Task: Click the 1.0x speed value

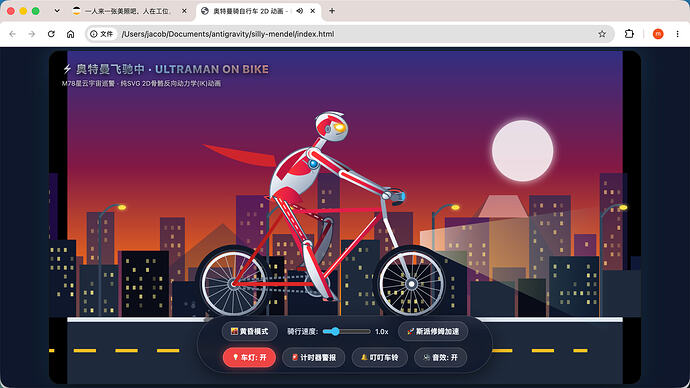Action: click(382, 332)
